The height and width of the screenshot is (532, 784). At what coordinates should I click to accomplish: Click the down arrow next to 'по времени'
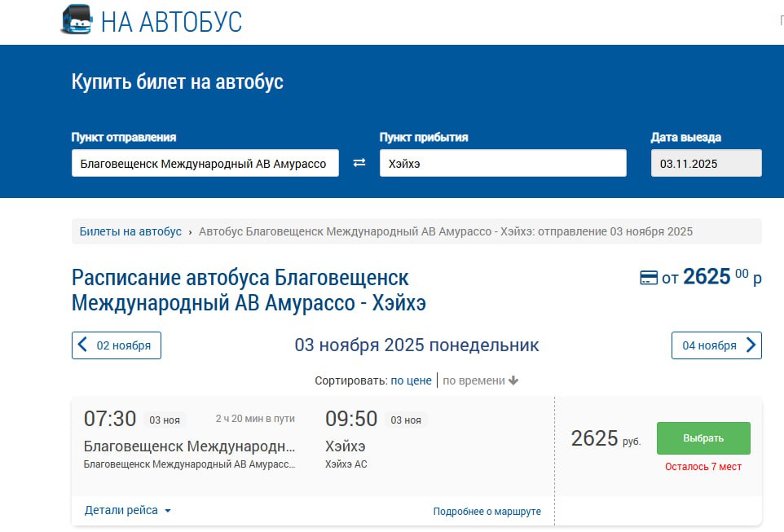coord(514,380)
